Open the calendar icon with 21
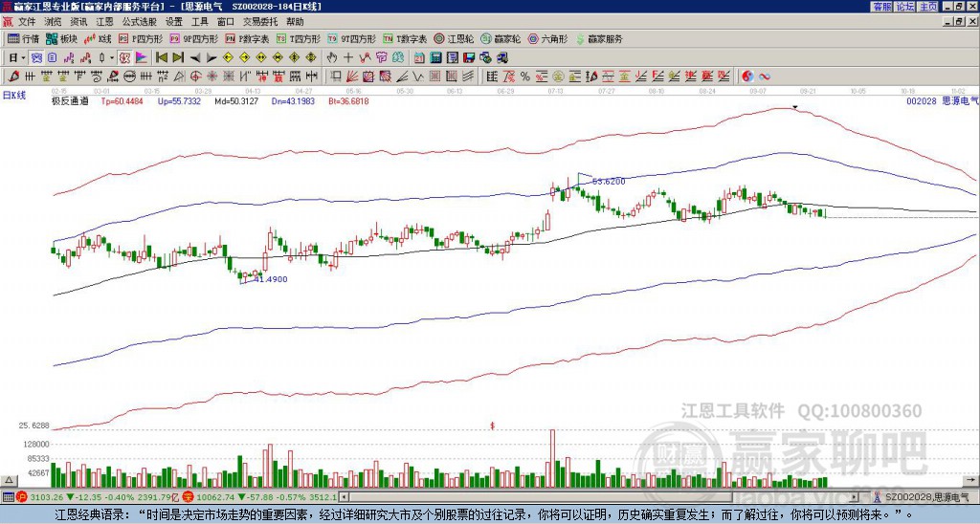980x524 pixels. [419, 58]
